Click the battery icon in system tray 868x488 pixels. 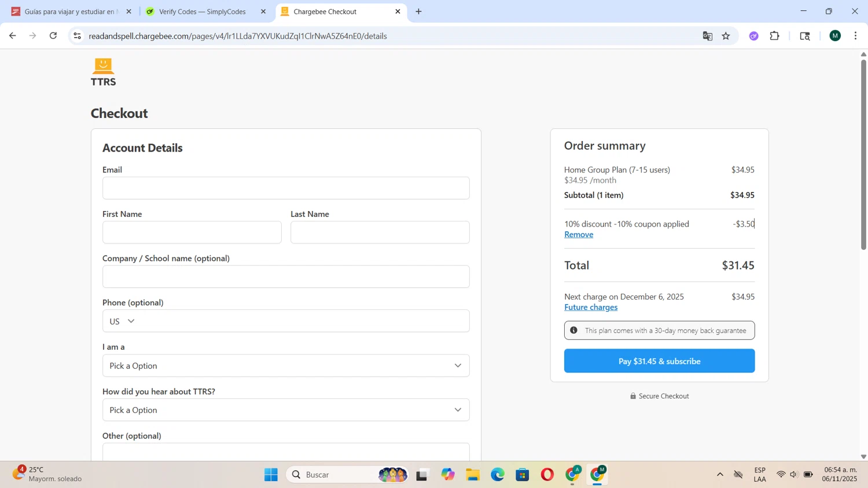click(808, 475)
